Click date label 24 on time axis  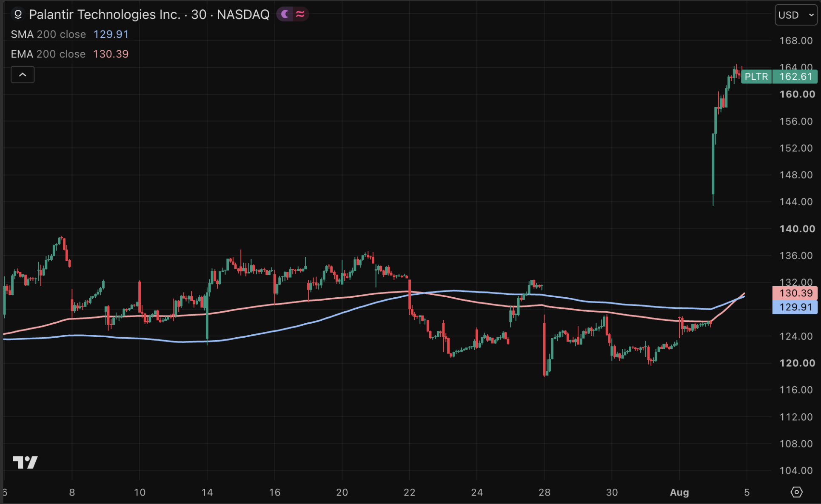[x=477, y=493]
